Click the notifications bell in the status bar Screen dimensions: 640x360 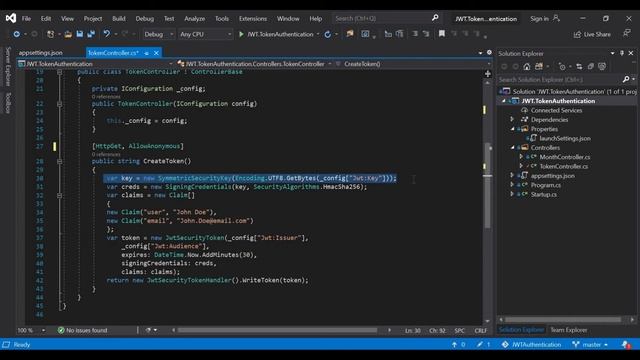click(x=626, y=345)
